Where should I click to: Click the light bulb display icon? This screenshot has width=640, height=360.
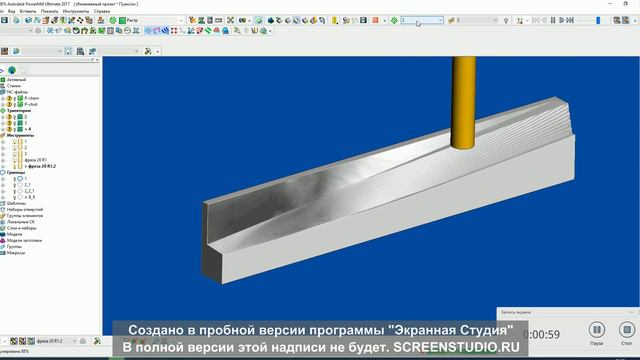(506, 20)
